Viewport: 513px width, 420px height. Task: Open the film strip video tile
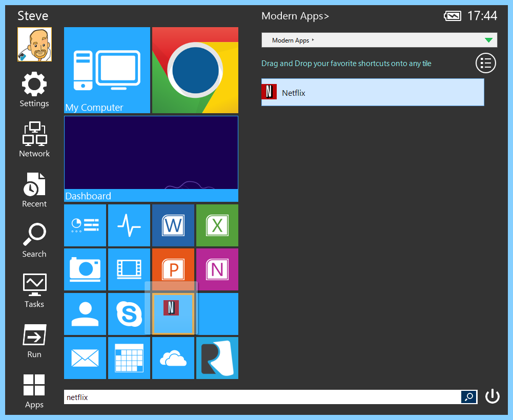pyautogui.click(x=129, y=269)
